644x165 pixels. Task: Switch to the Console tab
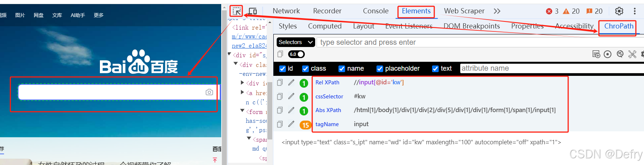376,11
